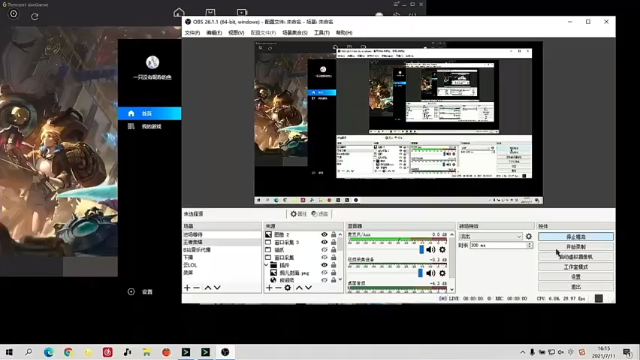Screen dimensions: 640x360
Task: Remove the selected scene with the minus icon
Action: pyautogui.click(x=196, y=288)
